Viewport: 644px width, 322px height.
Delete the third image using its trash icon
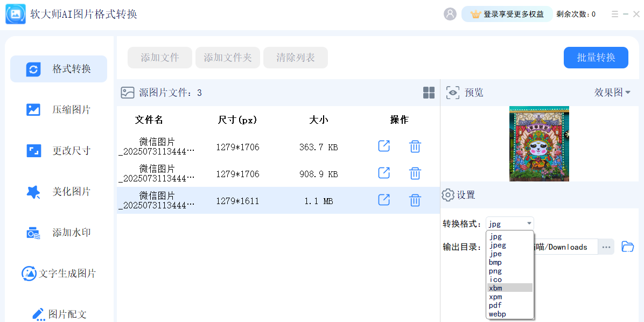[x=415, y=200]
